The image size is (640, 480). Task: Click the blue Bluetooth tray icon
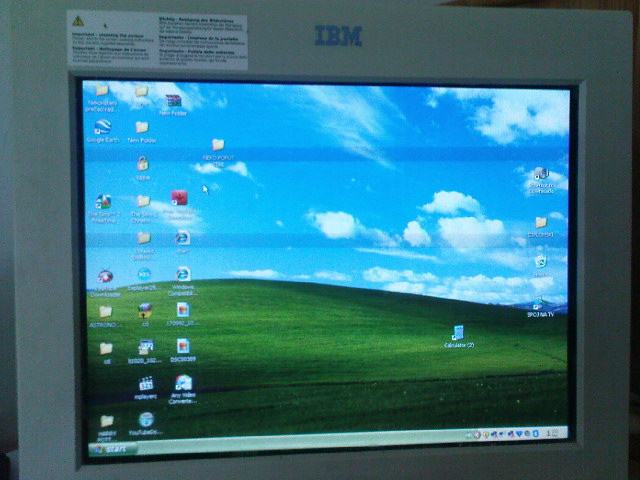(536, 433)
